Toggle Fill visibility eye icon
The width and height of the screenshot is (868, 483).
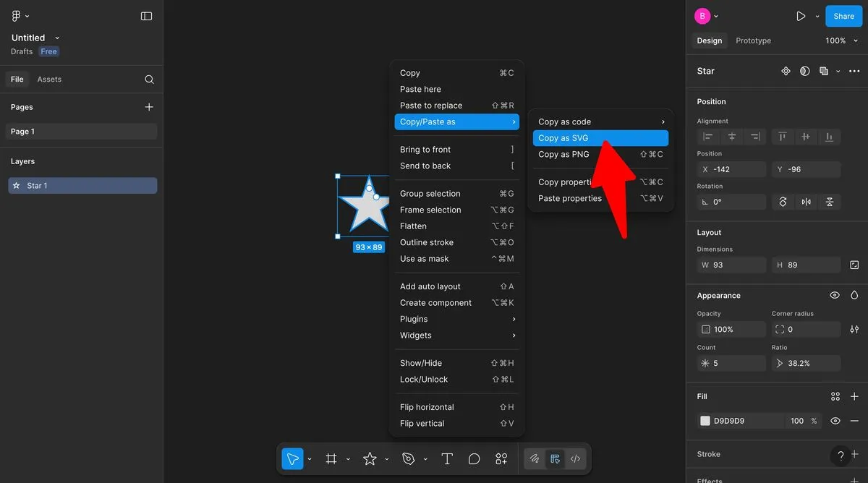[835, 421]
